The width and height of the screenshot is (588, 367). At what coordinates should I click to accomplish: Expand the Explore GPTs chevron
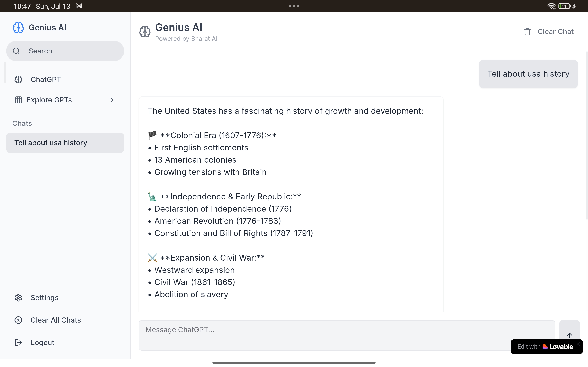click(112, 100)
